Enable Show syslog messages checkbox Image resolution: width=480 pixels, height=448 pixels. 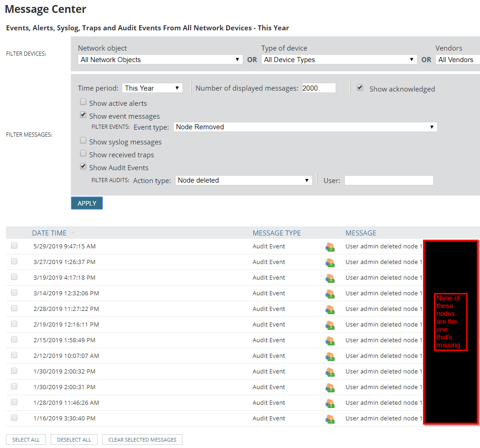pos(83,140)
